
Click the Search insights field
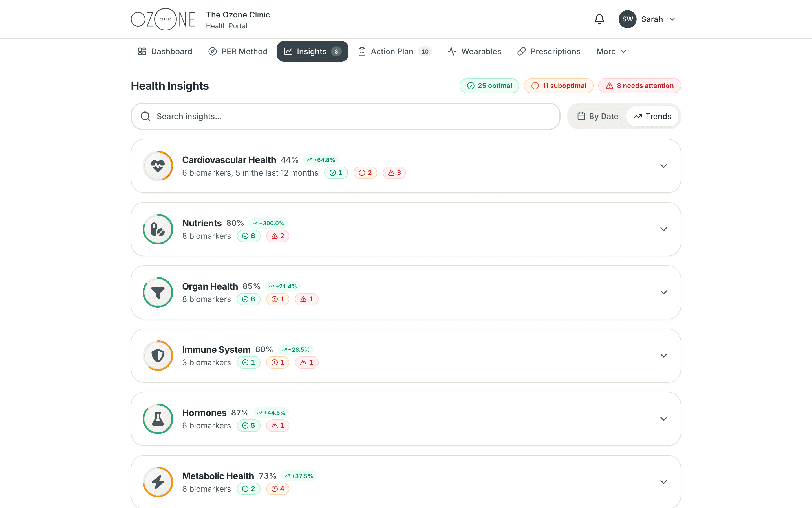(x=345, y=116)
